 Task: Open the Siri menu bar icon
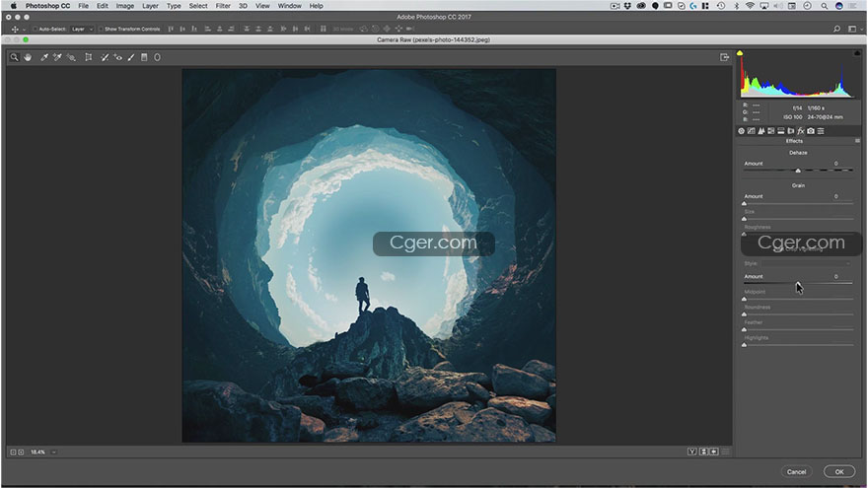(x=838, y=6)
